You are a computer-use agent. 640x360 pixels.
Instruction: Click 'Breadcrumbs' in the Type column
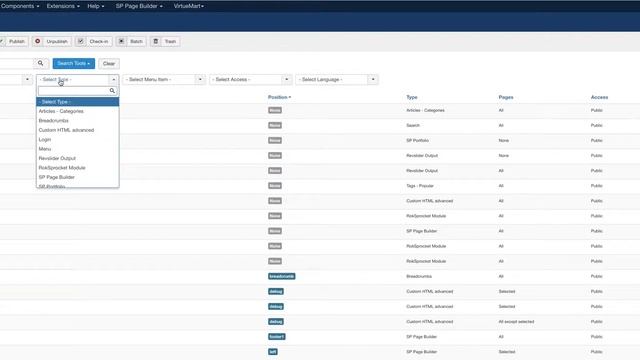(419, 276)
